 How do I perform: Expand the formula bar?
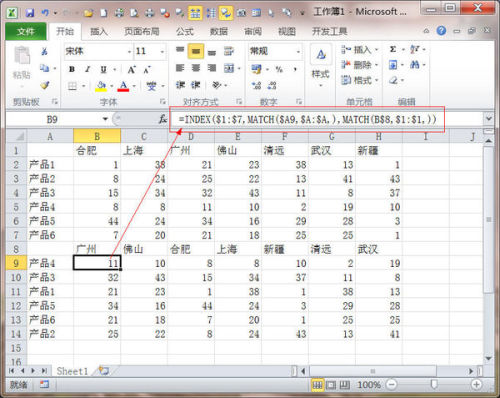click(489, 119)
